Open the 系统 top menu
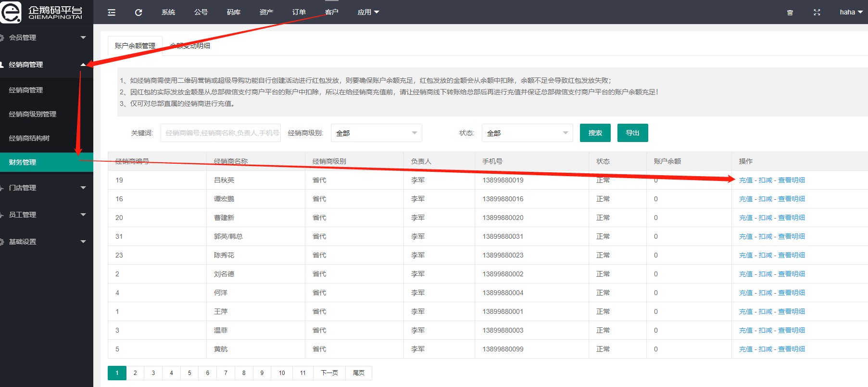The height and width of the screenshot is (387, 868). click(x=168, y=12)
